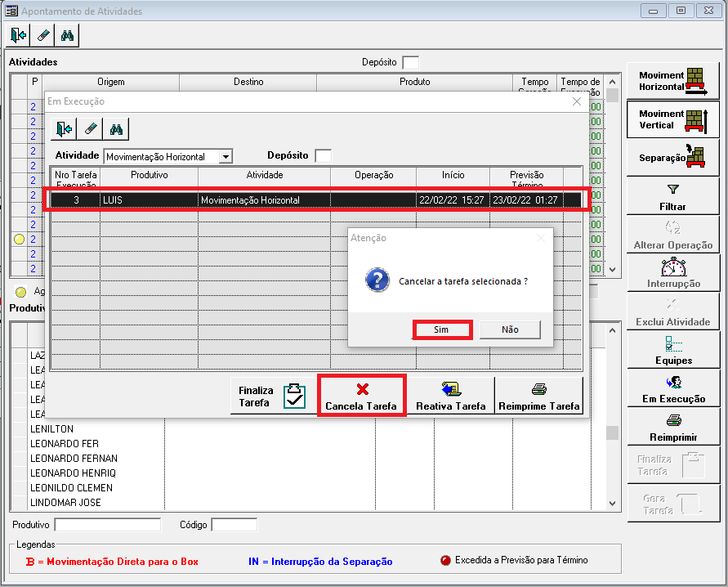Select task row 3 LUIS
This screenshot has width=728, height=587.
click(315, 200)
